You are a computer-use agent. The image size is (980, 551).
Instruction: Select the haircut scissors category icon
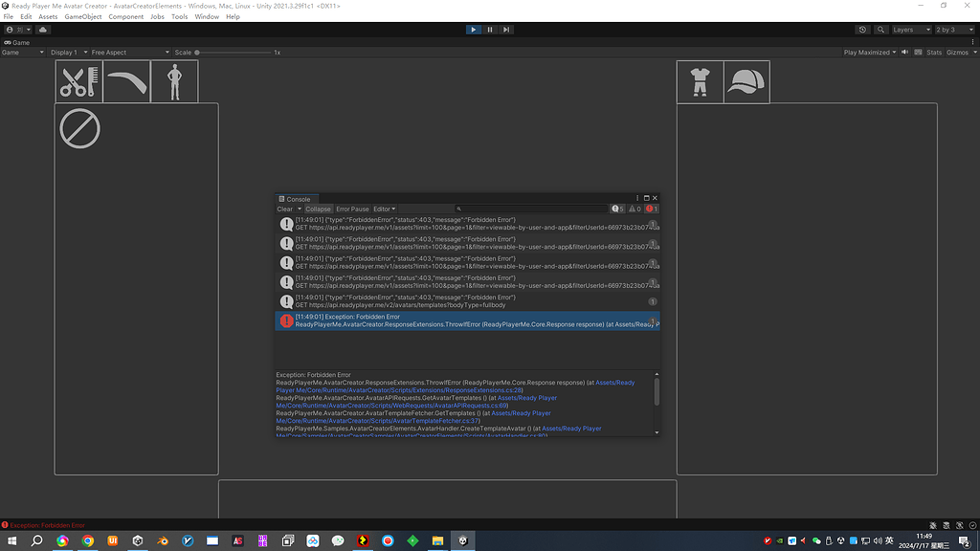click(78, 81)
